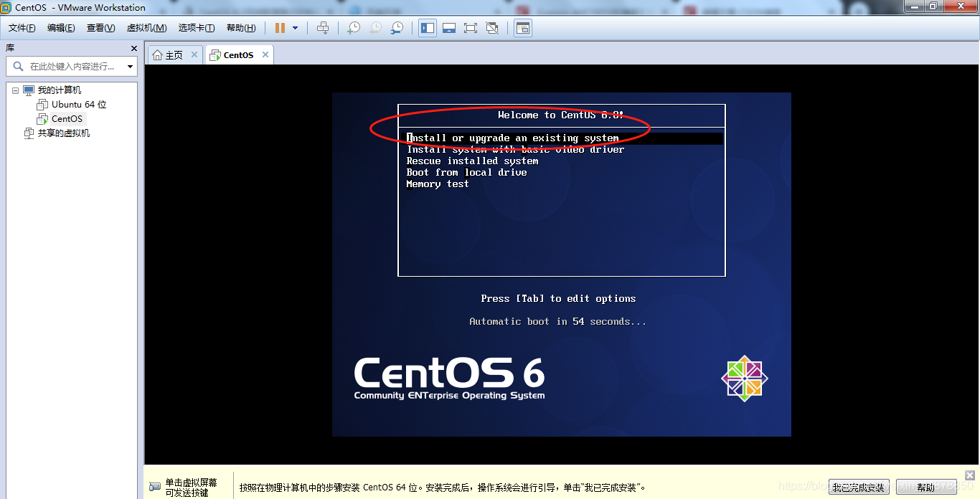Viewport: 980px width, 499px height.
Task: Toggle the library sidebar view icon
Action: (428, 28)
